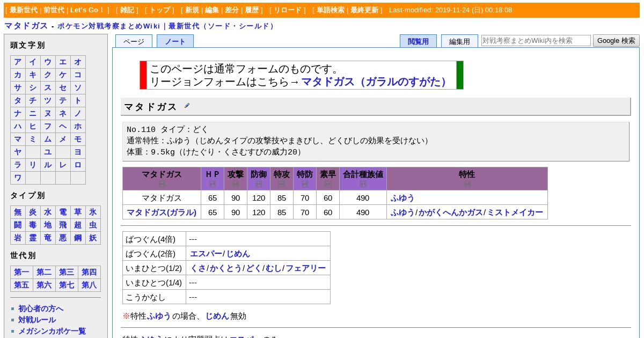Open Let's Go! in top menu bar
Image resolution: width=644 pixels, height=338 pixels.
click(87, 10)
